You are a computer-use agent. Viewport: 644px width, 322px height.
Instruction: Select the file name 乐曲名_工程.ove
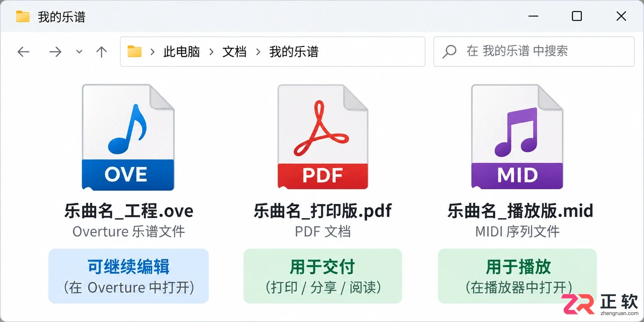point(129,211)
